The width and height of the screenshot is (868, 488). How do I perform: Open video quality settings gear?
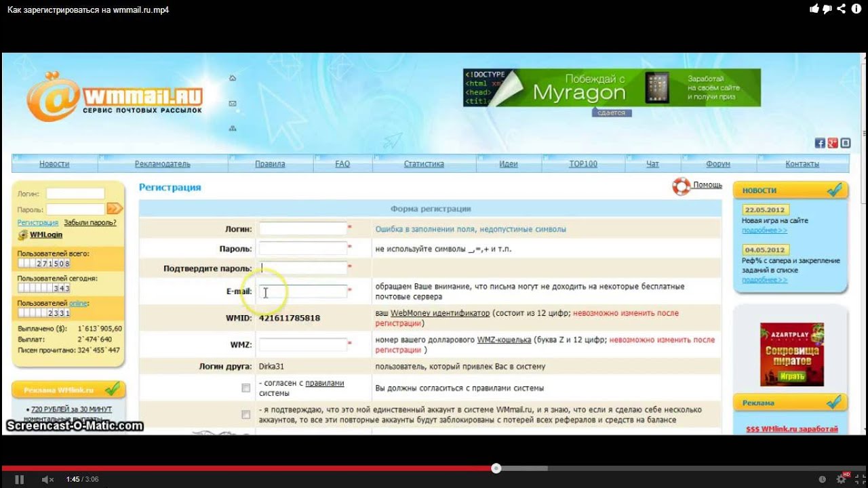click(x=842, y=479)
